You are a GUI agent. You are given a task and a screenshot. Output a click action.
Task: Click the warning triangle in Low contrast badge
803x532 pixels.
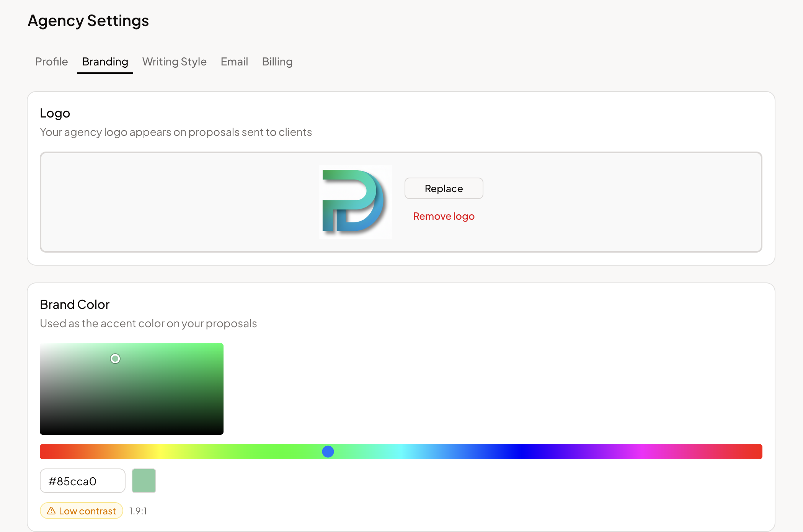tap(52, 511)
